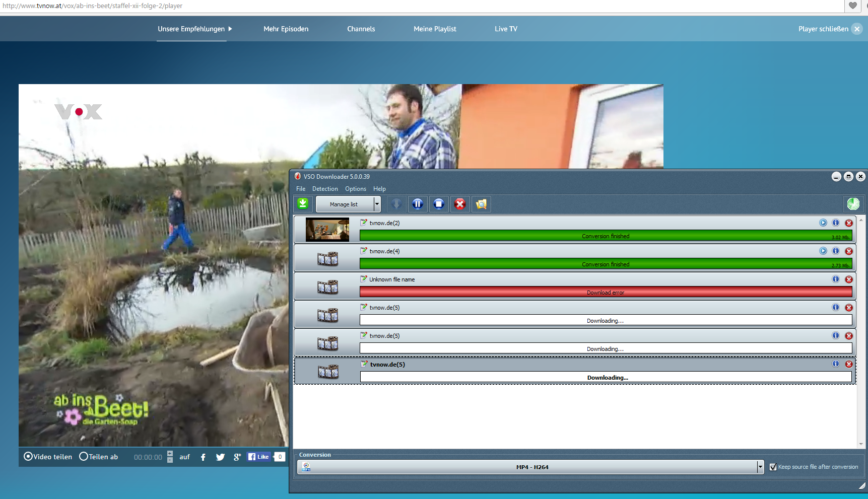
Task: Go to Channels tab
Action: click(361, 29)
